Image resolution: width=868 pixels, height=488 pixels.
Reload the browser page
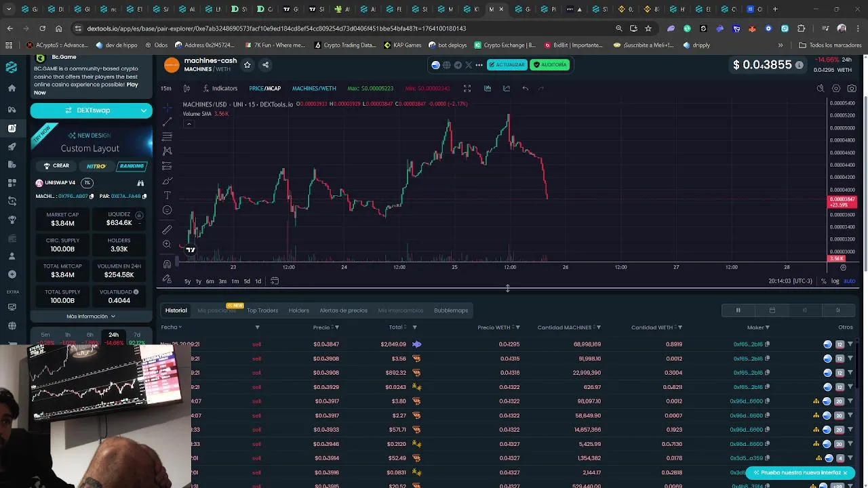[42, 28]
